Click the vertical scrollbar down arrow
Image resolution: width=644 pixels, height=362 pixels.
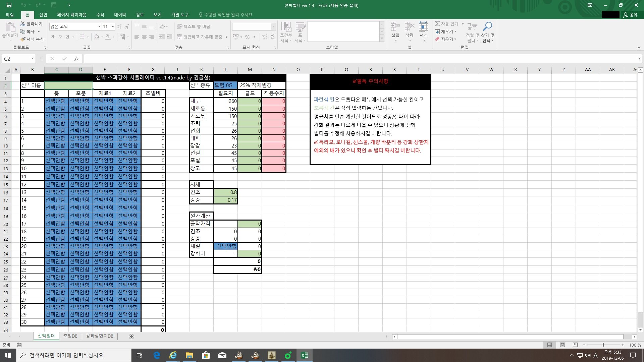[640, 330]
